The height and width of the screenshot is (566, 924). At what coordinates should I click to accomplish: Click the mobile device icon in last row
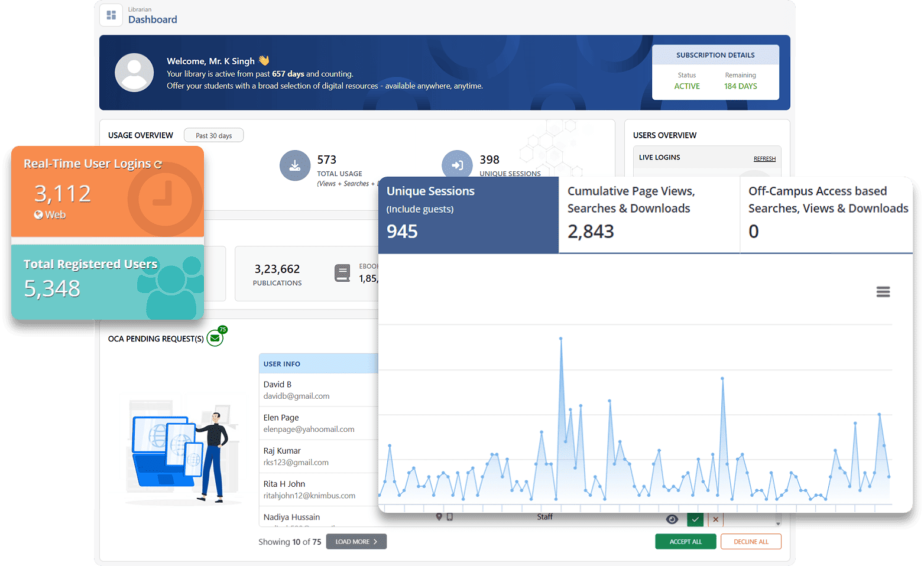(450, 517)
